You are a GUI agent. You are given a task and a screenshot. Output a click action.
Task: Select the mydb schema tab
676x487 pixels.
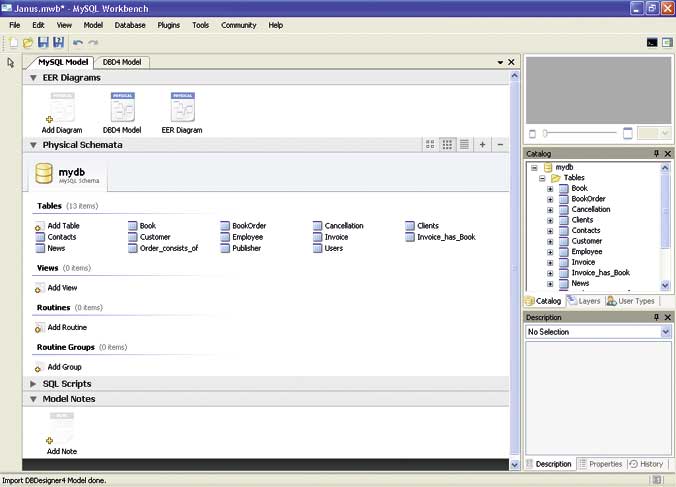point(68,174)
